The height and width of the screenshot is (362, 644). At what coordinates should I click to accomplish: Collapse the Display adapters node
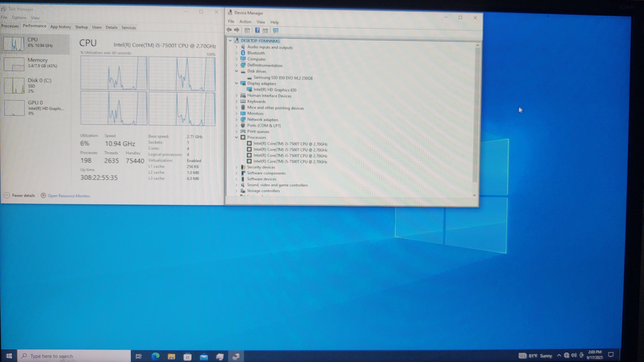(237, 83)
